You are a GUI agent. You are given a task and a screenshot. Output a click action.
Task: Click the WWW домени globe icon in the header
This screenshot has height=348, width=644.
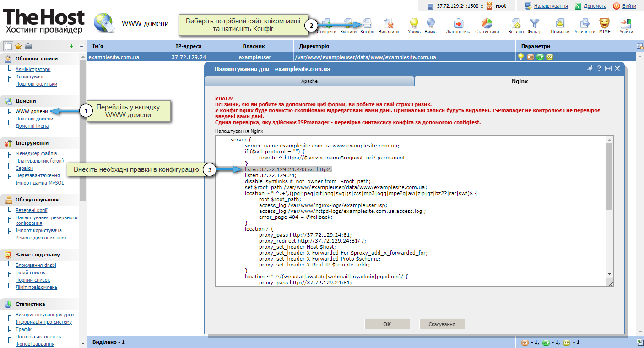point(103,23)
